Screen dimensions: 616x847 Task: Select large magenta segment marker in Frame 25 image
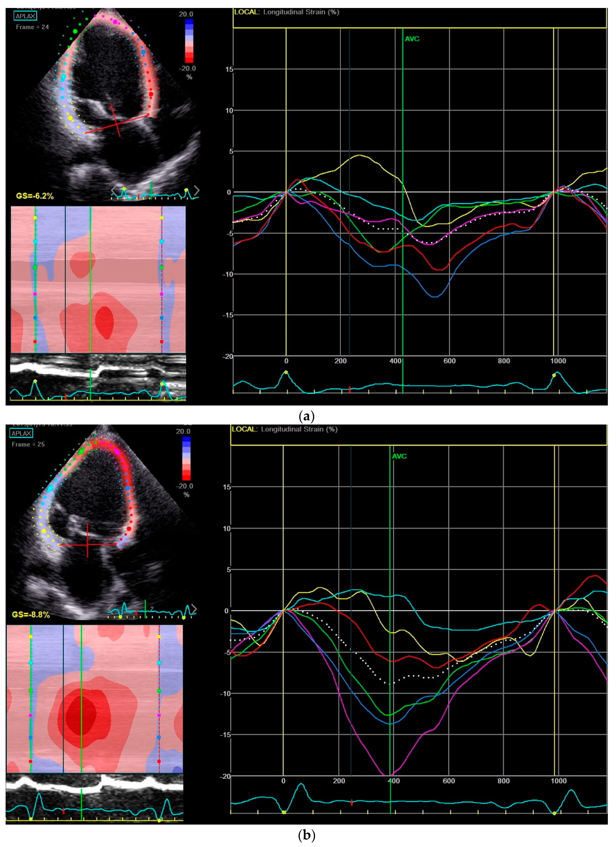[x=118, y=452]
